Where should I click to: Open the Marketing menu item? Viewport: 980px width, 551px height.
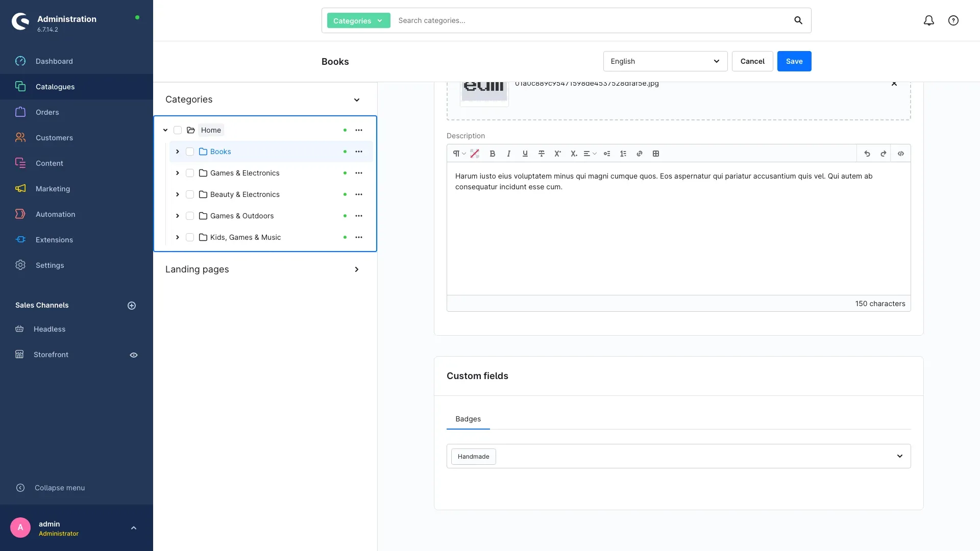coord(77,189)
